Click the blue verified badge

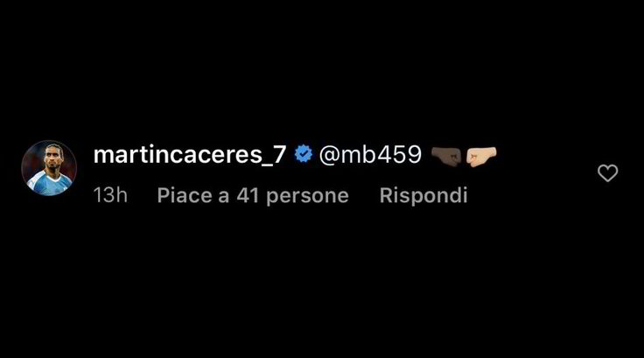coord(303,154)
